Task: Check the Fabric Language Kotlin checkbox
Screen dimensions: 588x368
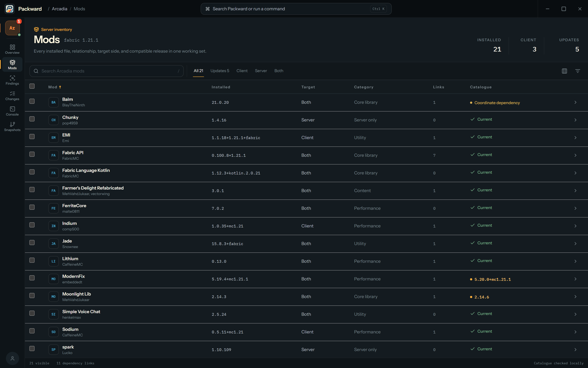Action: pyautogui.click(x=32, y=172)
